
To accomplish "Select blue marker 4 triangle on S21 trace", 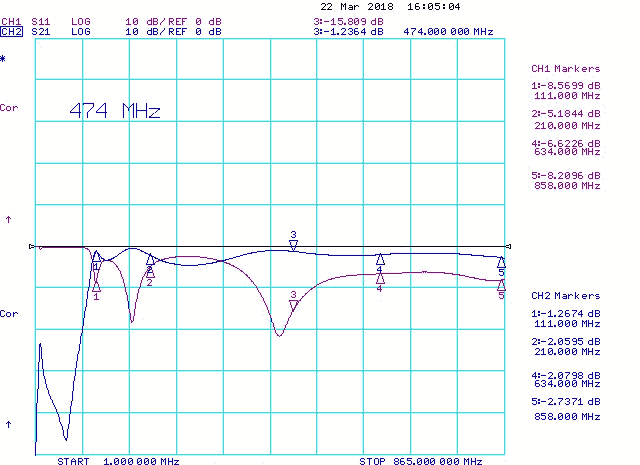I will pos(380,259).
